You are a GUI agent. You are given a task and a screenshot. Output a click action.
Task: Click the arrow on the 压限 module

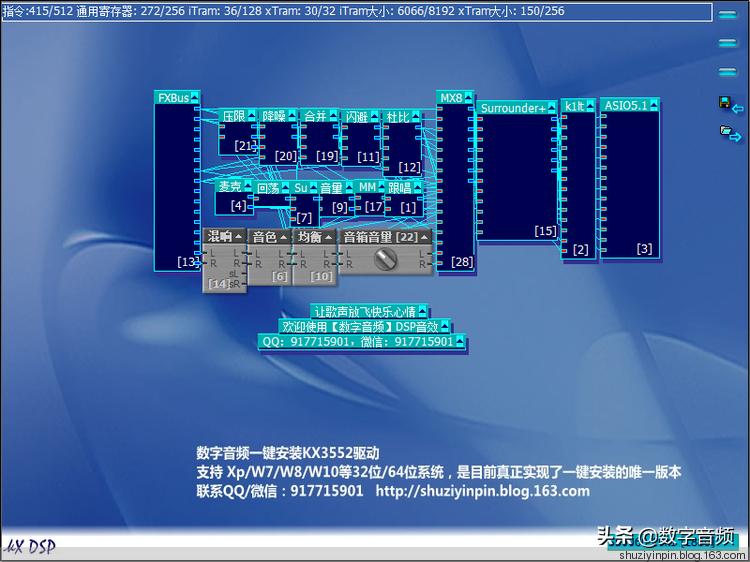pos(252,115)
